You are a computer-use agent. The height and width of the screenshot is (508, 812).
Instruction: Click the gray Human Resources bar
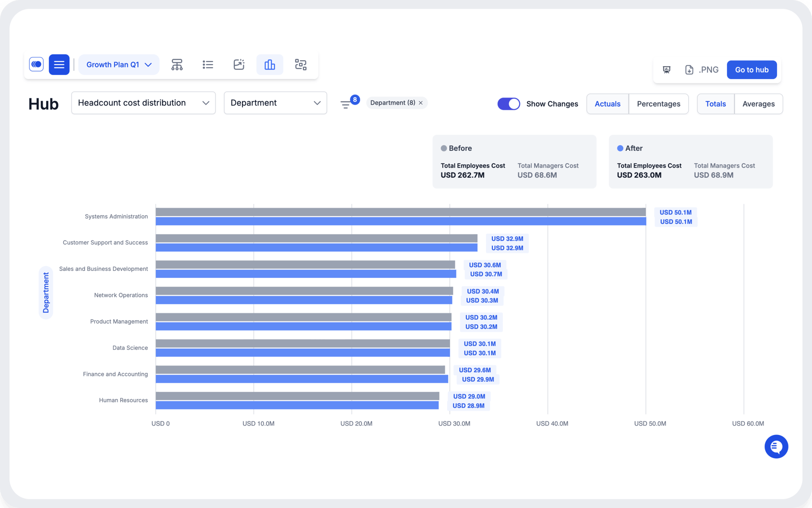point(298,396)
